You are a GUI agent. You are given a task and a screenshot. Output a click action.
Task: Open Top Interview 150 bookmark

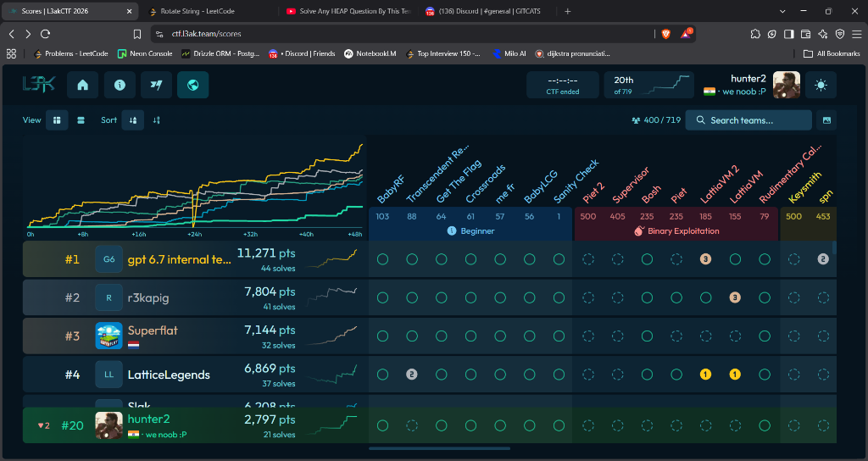tap(442, 53)
